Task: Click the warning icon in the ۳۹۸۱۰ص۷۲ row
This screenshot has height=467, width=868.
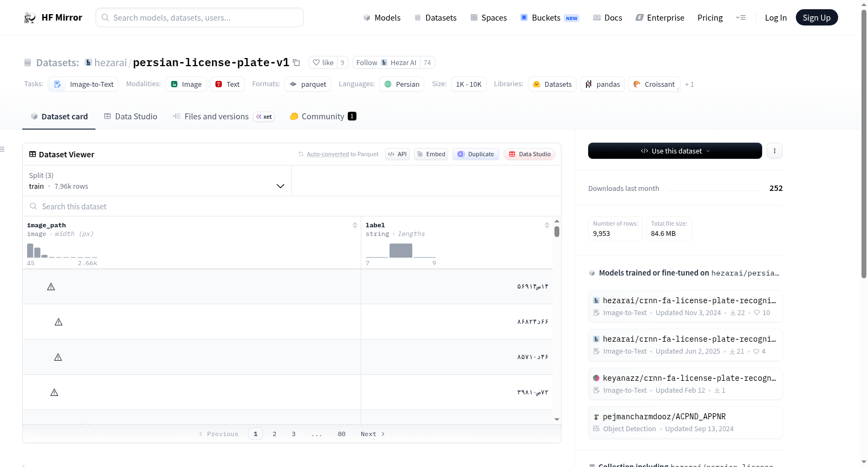Action: click(54, 392)
